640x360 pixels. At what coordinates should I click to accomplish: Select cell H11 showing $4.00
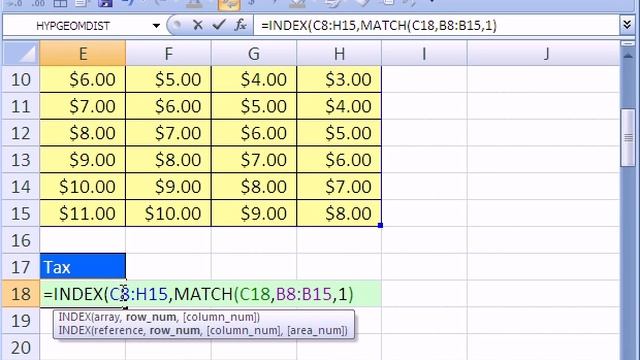click(x=339, y=106)
